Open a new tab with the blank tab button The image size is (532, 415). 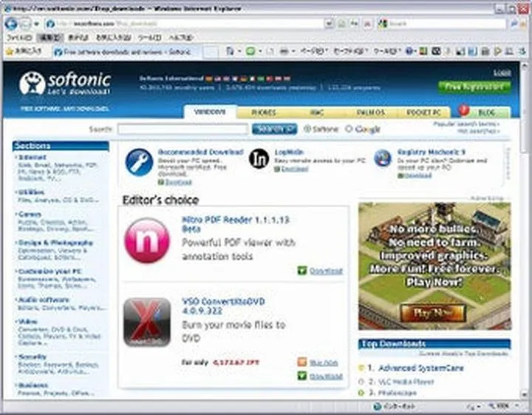(211, 52)
